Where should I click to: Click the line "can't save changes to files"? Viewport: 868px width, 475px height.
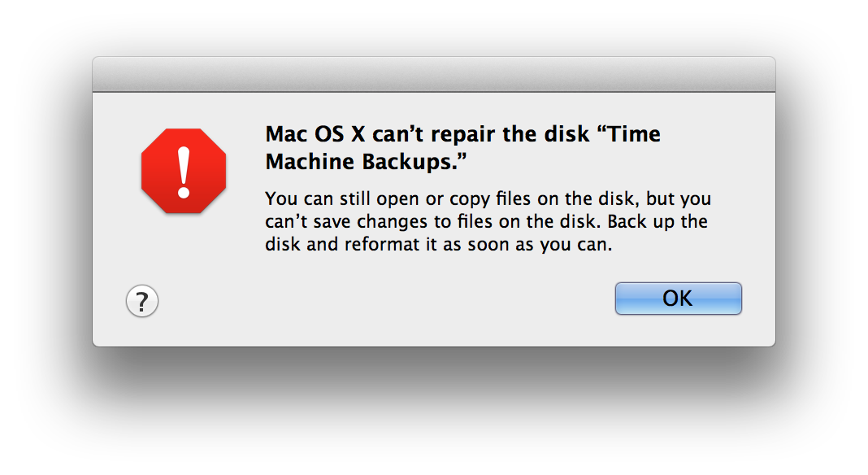(486, 222)
